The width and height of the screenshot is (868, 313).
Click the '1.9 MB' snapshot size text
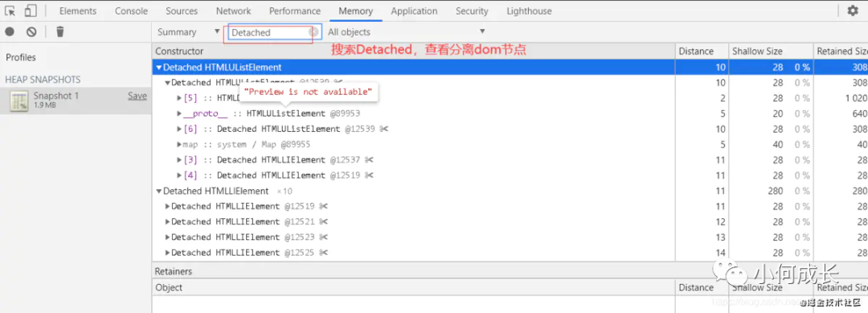(x=46, y=105)
